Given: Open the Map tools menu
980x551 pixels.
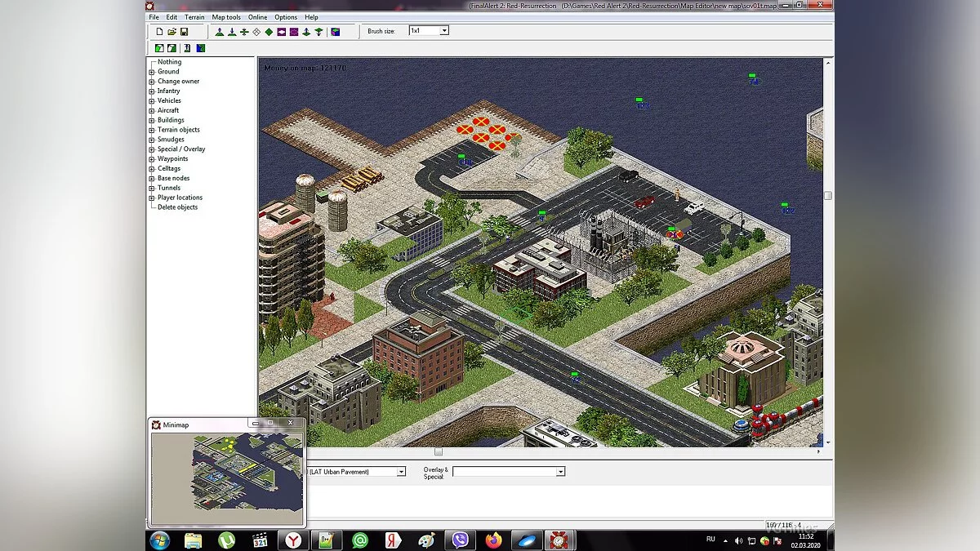Looking at the screenshot, I should (225, 16).
